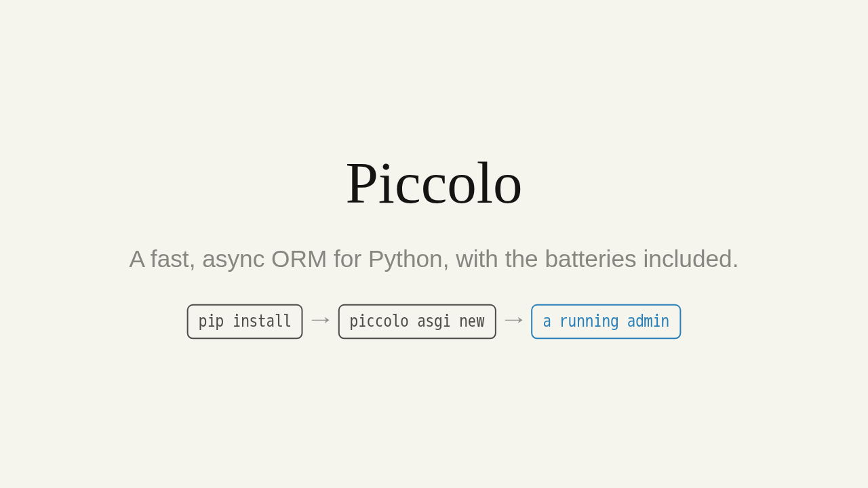868x488 pixels.
Task: Click the word ORM in the tagline
Action: tap(299, 259)
